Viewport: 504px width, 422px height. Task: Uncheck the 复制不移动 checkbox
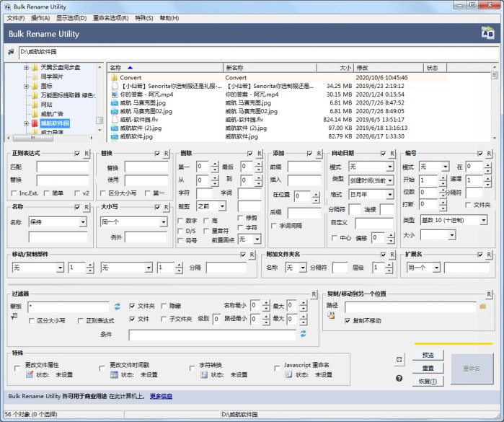[348, 321]
